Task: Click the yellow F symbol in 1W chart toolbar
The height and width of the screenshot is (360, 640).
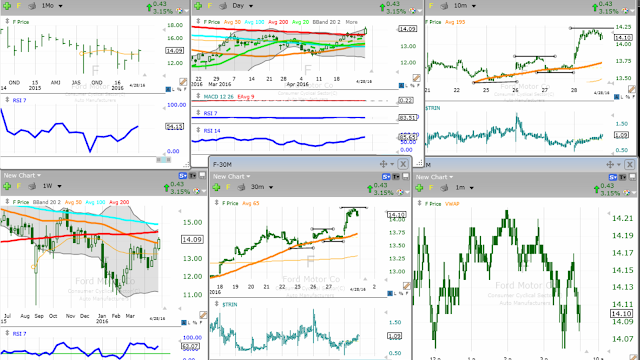Action: [x=19, y=186]
